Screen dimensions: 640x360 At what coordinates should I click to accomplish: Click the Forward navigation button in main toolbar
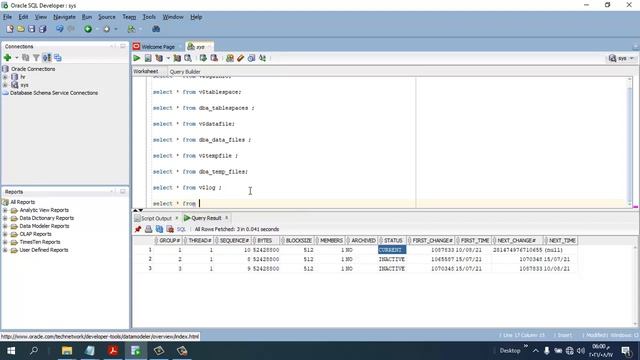107,29
